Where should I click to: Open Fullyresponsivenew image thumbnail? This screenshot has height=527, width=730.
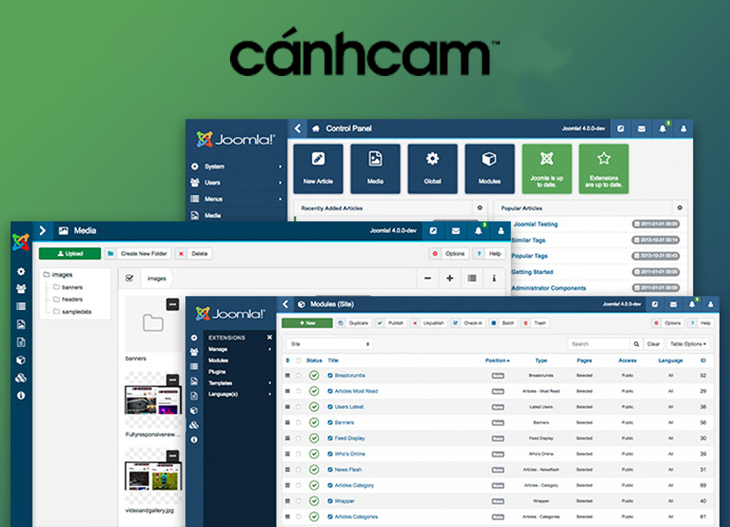(x=153, y=400)
